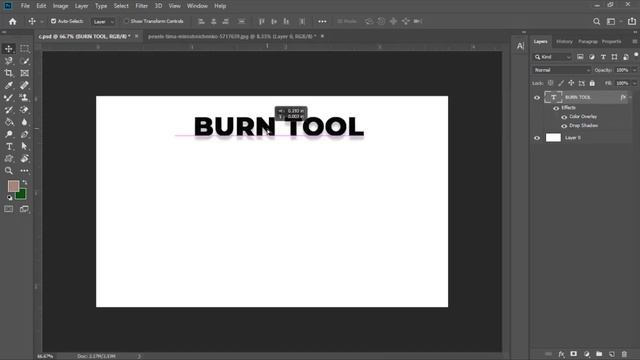The width and height of the screenshot is (640, 360).
Task: Collapse the BURN TOOL layer effects list
Action: (630, 97)
